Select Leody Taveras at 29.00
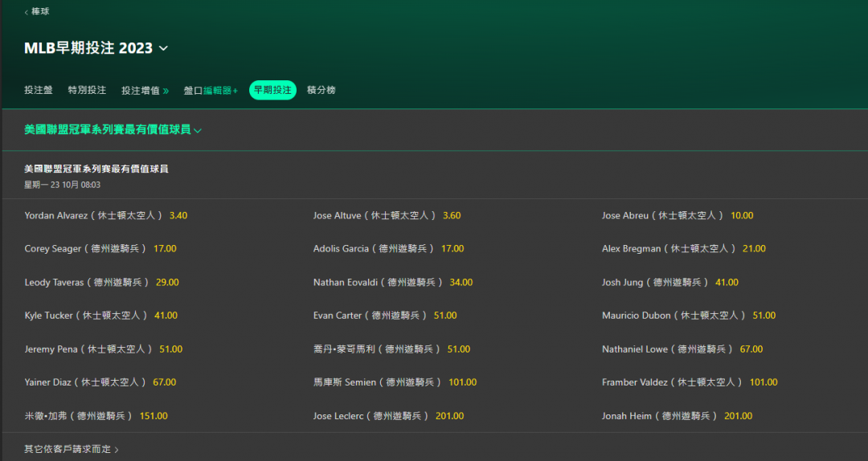The image size is (868, 461). point(101,282)
